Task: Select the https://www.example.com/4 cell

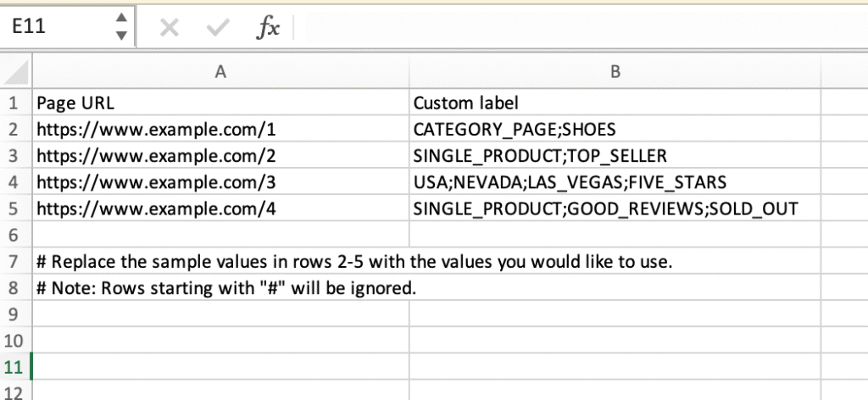Action: tap(220, 208)
